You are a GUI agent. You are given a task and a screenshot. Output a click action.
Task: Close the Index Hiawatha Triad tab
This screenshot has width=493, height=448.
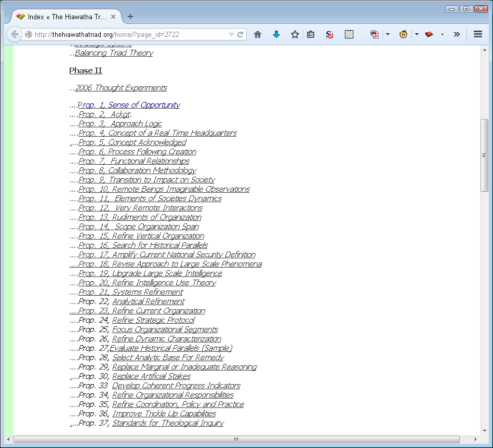point(113,17)
